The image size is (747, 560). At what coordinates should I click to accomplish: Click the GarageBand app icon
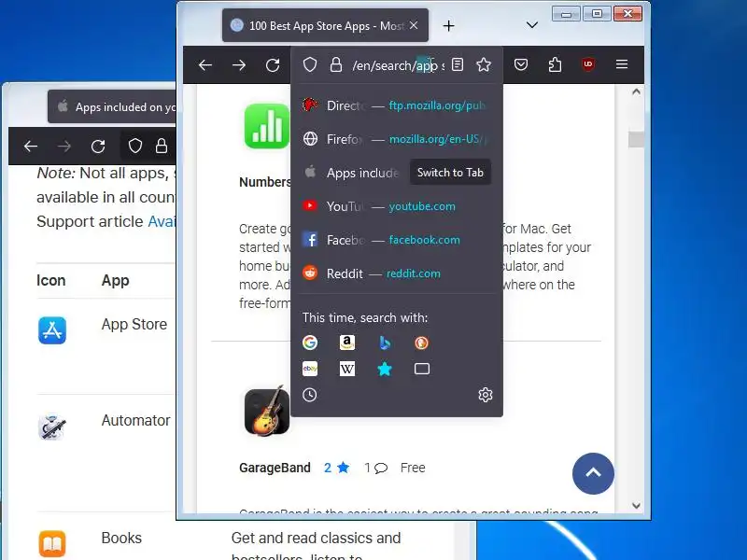pos(267,411)
